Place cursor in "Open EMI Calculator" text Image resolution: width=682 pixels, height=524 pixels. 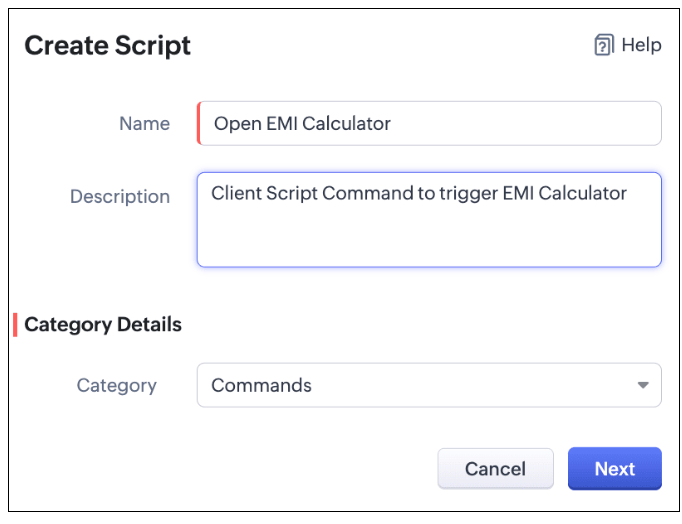(302, 123)
